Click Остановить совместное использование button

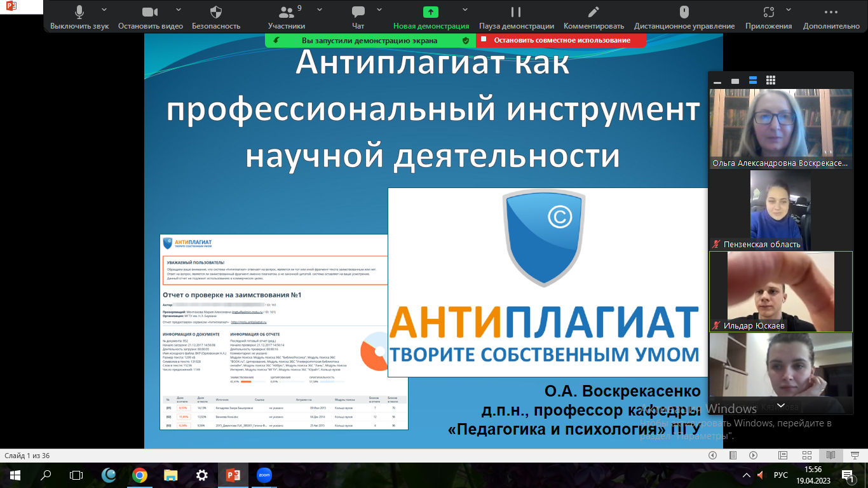coord(561,40)
